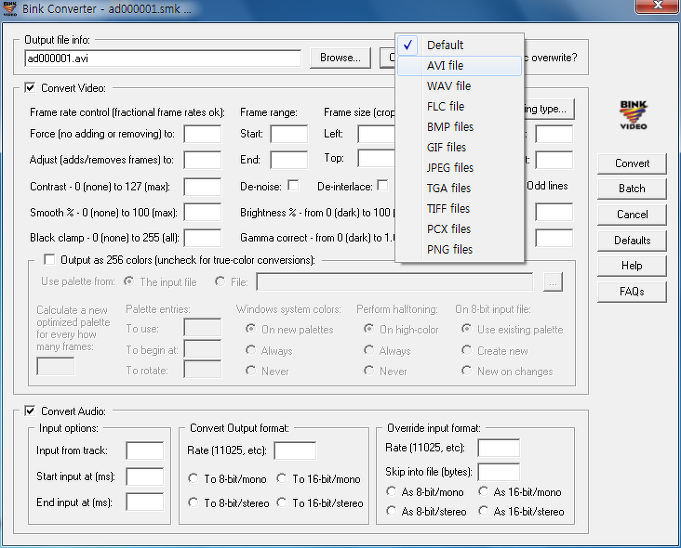Reset settings with Defaults button
The width and height of the screenshot is (681, 548).
(x=632, y=241)
